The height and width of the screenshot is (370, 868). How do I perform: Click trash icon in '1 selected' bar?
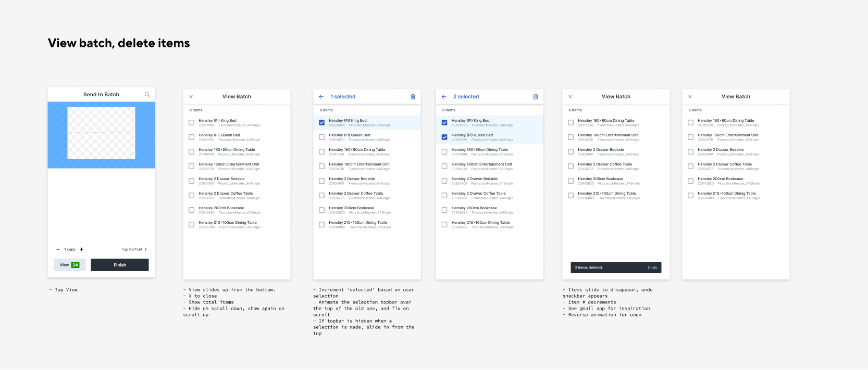(413, 97)
